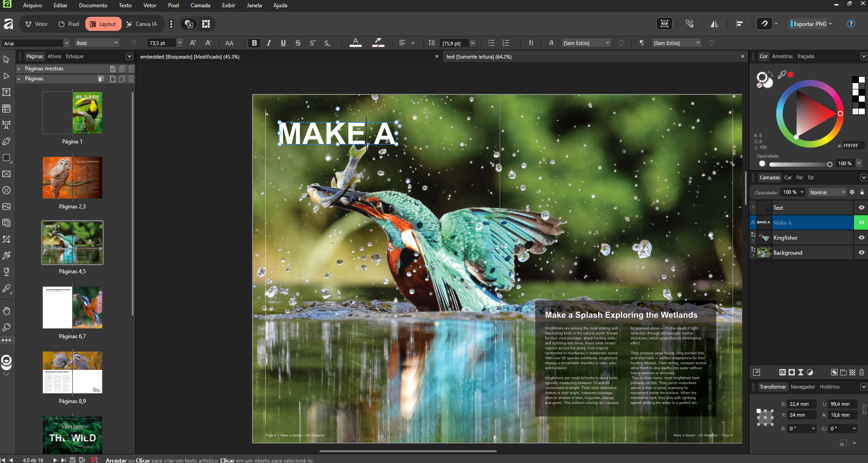Delete the selected layer with trash icon

pos(862,372)
